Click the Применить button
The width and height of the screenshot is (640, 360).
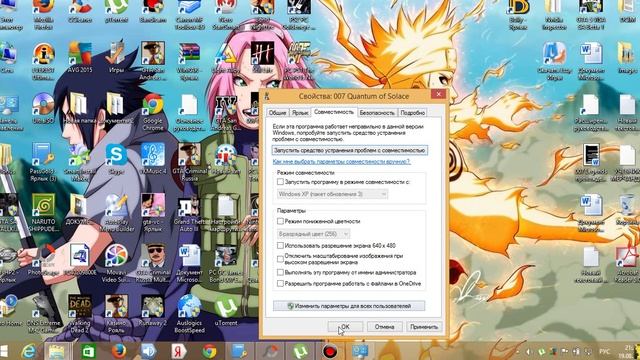coord(424,327)
